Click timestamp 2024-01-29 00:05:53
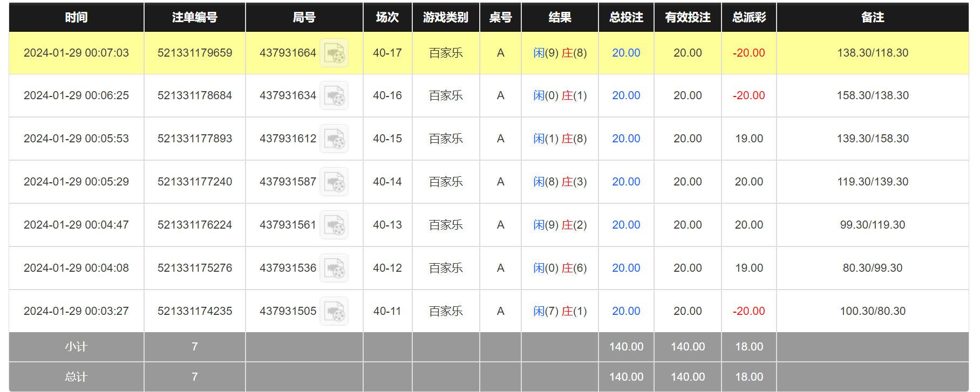Screen dimensions: 980x392 76,139
